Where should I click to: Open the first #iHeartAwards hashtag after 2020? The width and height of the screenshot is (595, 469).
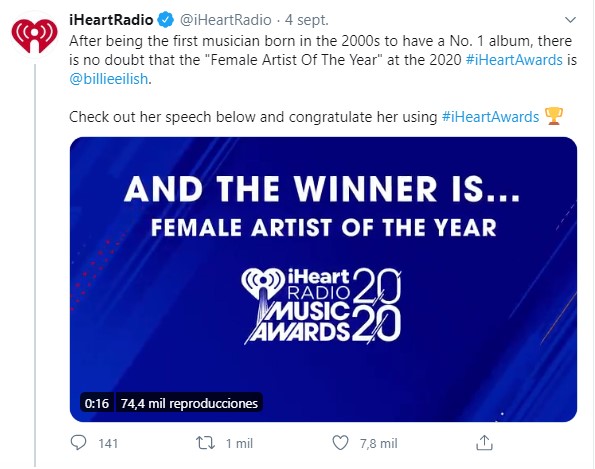point(514,60)
